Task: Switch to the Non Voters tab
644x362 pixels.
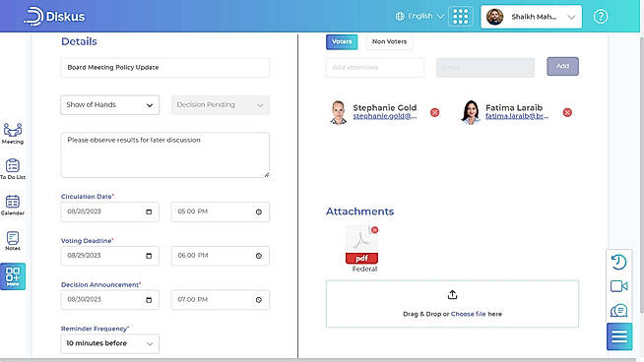Action: tap(389, 41)
